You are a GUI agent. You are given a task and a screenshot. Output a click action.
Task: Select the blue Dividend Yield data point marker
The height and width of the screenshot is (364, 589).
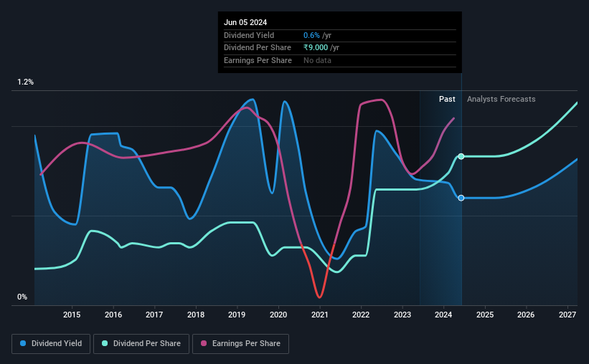[x=461, y=198]
